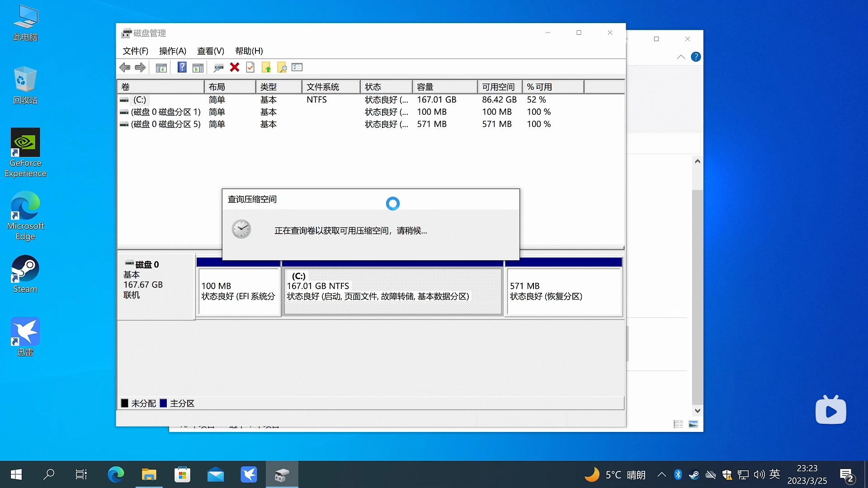Expand hidden system tray icons arrow
The height and width of the screenshot is (488, 868).
click(x=661, y=474)
